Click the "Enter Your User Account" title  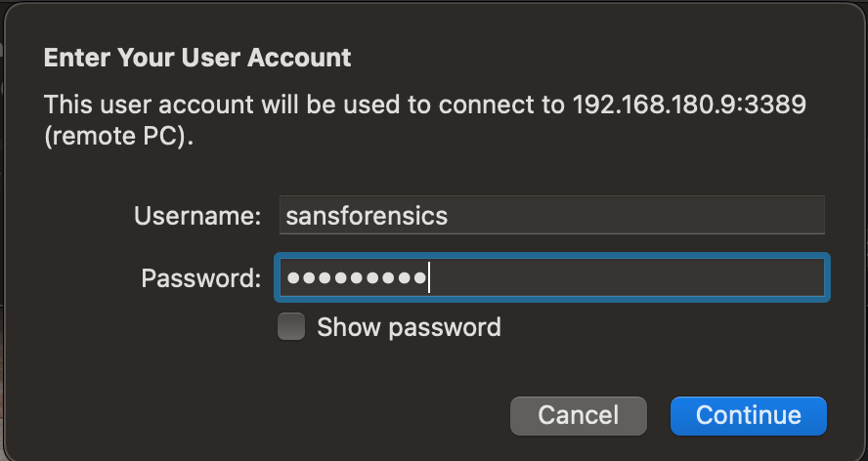[197, 58]
